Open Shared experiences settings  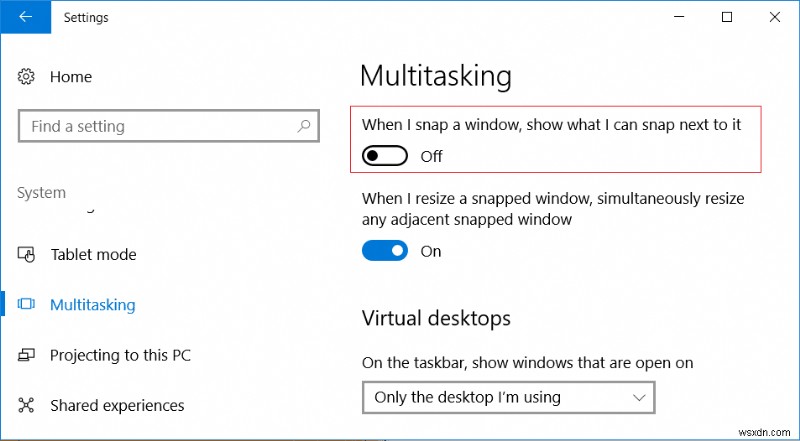[x=117, y=406]
